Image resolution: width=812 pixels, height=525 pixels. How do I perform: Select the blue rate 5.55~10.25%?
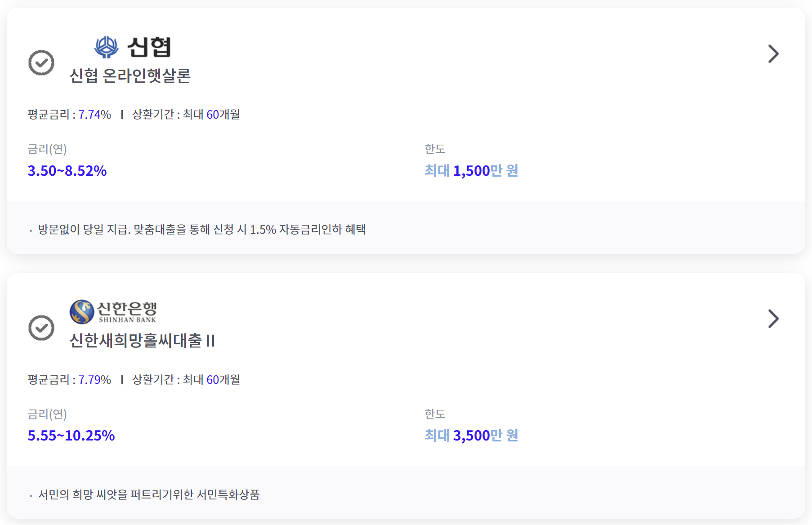71,436
